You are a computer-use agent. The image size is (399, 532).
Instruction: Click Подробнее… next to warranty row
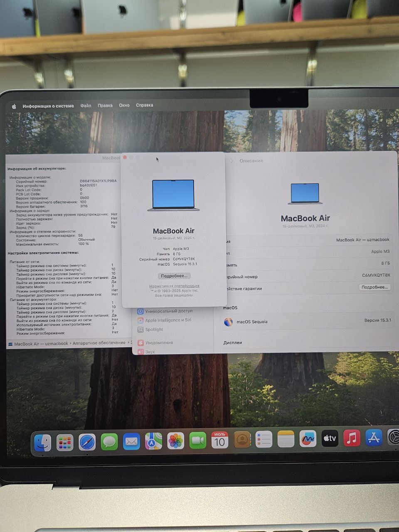(374, 287)
